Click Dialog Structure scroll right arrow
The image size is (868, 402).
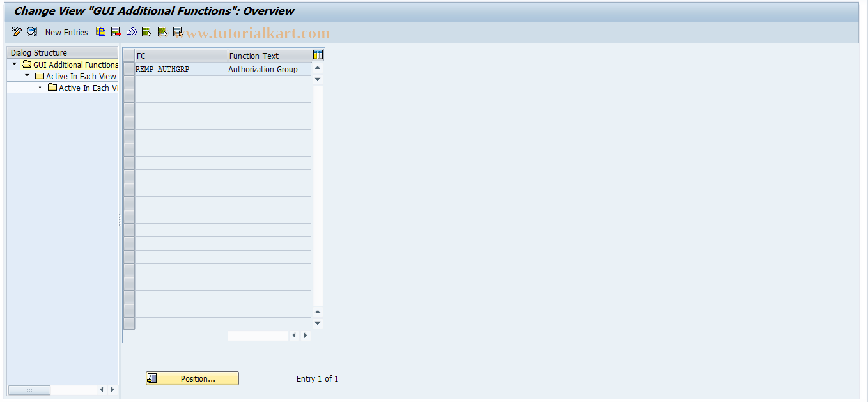click(112, 390)
